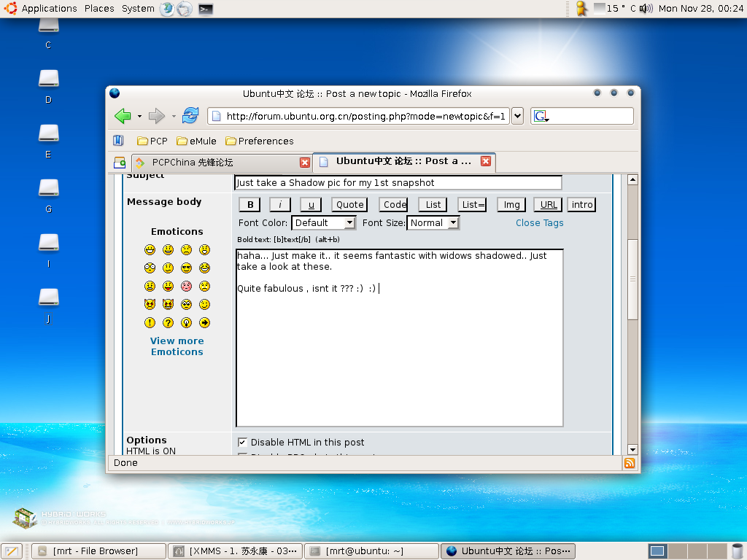Focus the address bar URL field
This screenshot has height=560, width=747.
coord(359,116)
